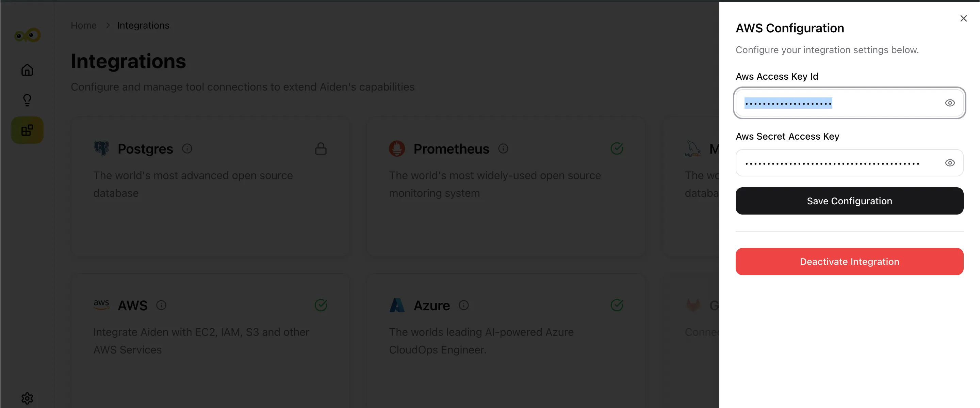Save the AWS configuration
This screenshot has height=408, width=980.
[849, 201]
